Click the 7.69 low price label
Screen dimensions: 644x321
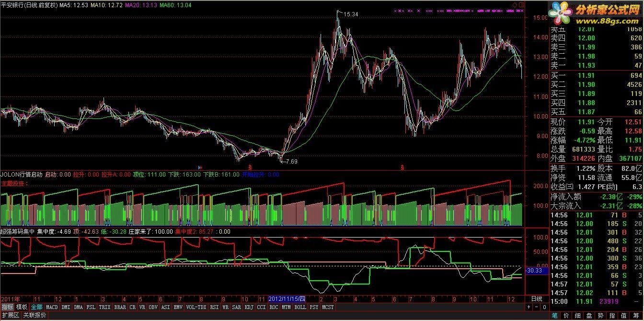pos(291,162)
